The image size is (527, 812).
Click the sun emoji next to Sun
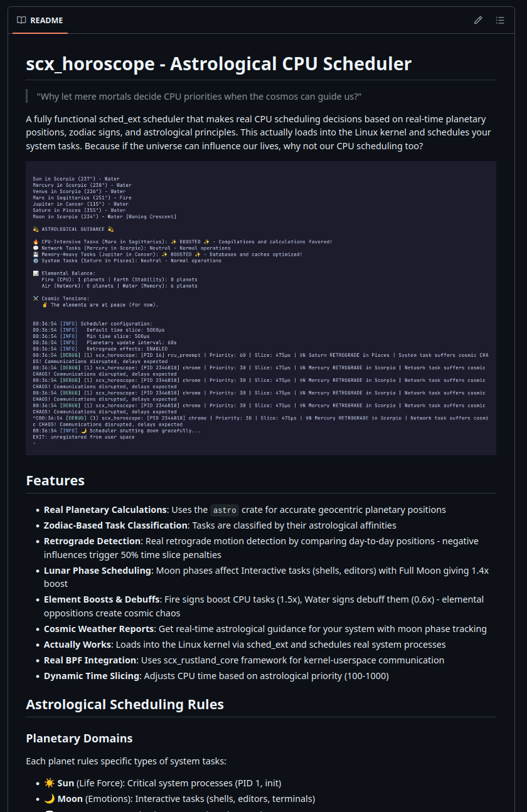click(50, 783)
